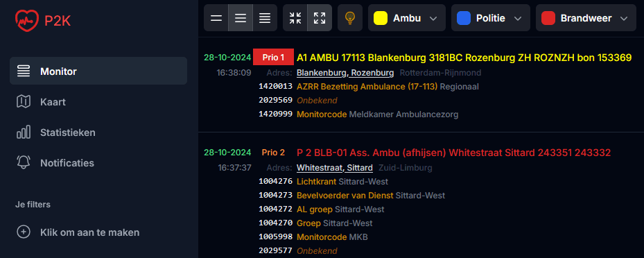This screenshot has height=258, width=644.
Task: Expand view with outward arrows icon
Action: click(320, 18)
